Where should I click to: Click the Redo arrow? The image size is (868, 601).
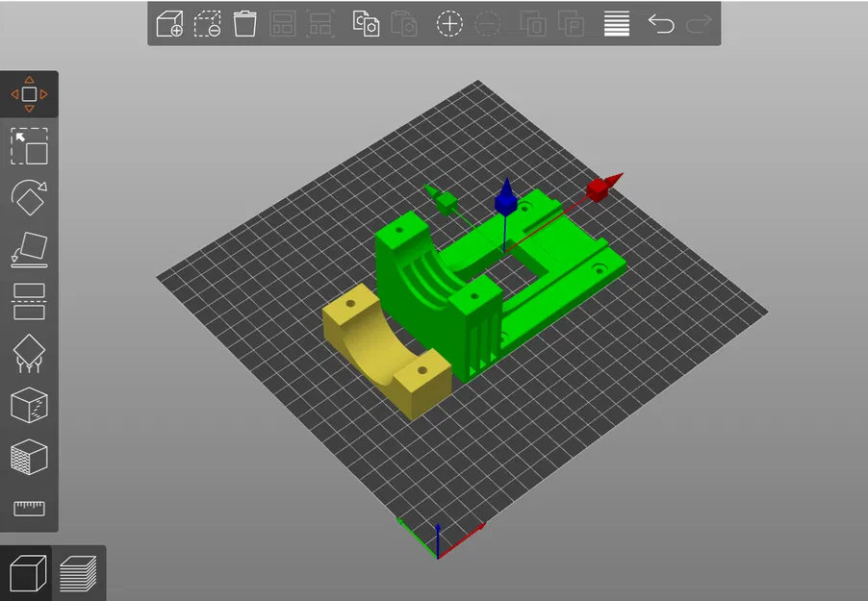pos(699,24)
